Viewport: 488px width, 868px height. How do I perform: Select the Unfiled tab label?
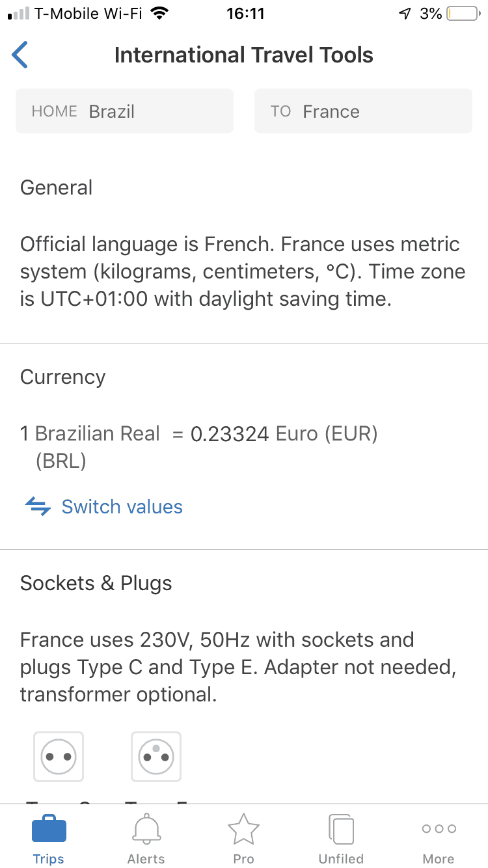[341, 859]
